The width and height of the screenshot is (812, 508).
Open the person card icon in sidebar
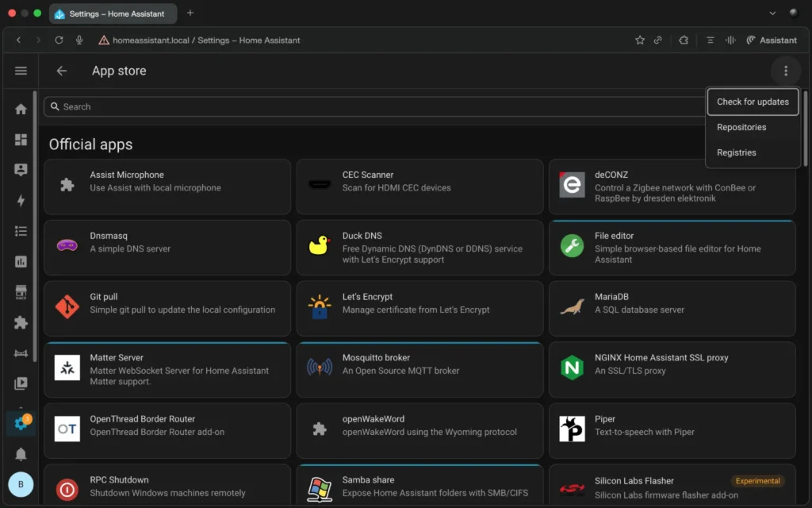(x=21, y=170)
